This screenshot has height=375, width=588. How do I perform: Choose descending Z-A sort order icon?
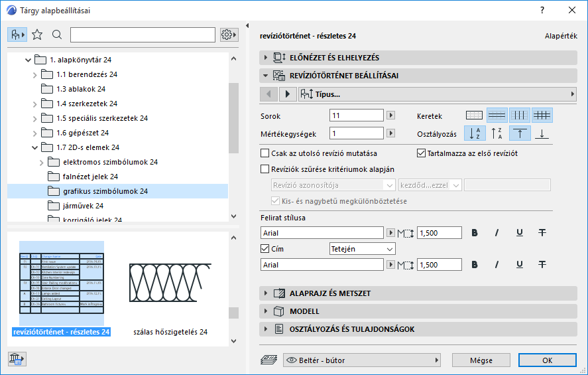click(497, 133)
